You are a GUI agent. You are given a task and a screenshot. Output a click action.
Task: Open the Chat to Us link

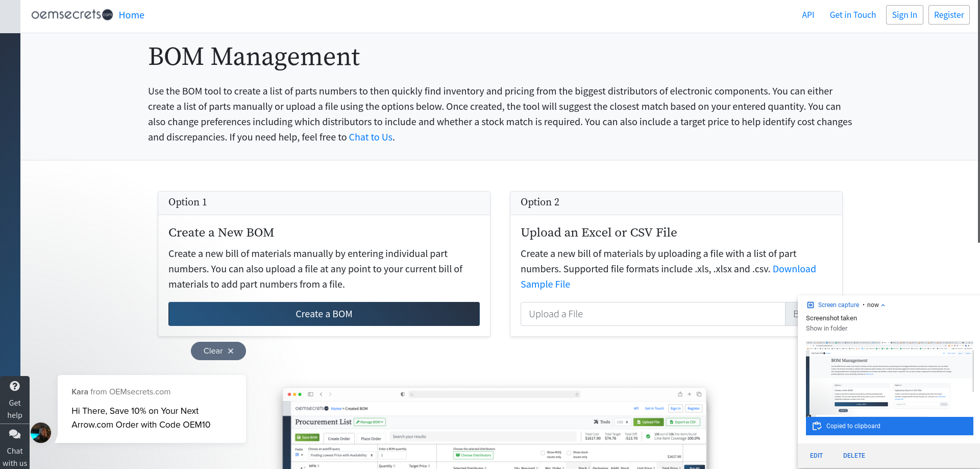pos(371,137)
